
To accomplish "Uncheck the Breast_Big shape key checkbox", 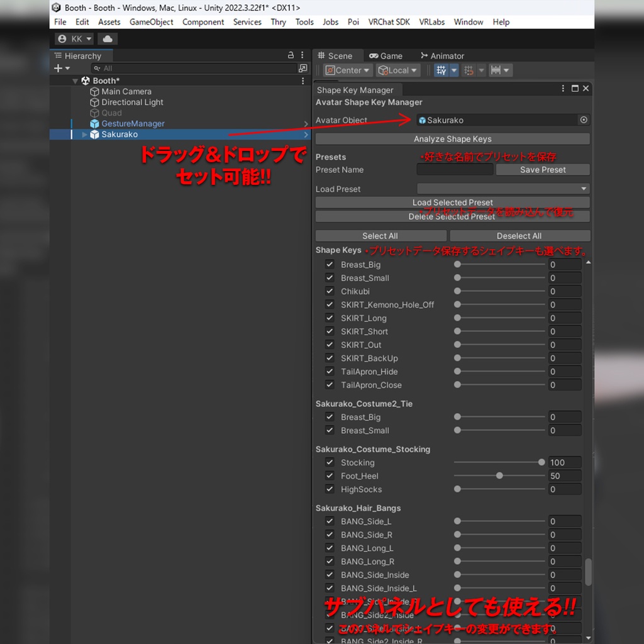I will click(x=330, y=264).
